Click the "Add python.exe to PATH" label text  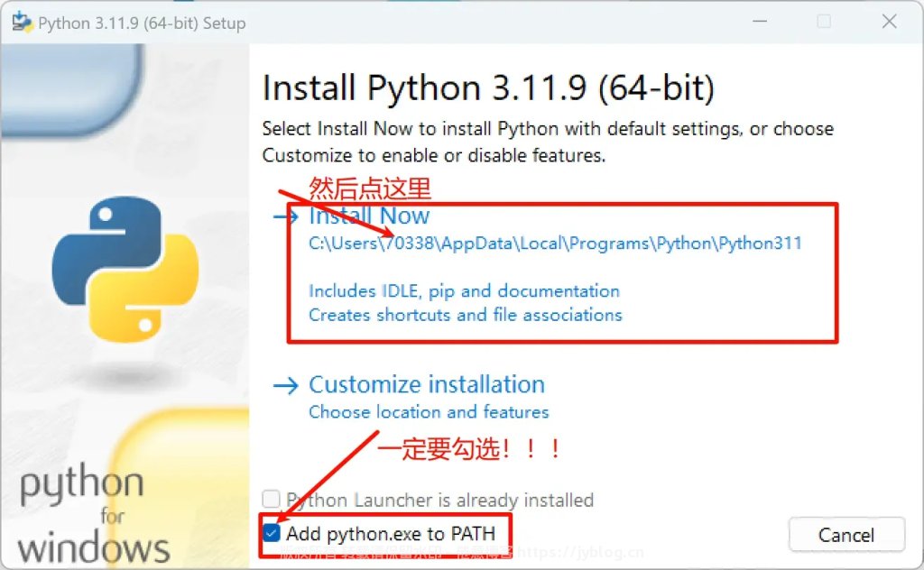coord(391,533)
